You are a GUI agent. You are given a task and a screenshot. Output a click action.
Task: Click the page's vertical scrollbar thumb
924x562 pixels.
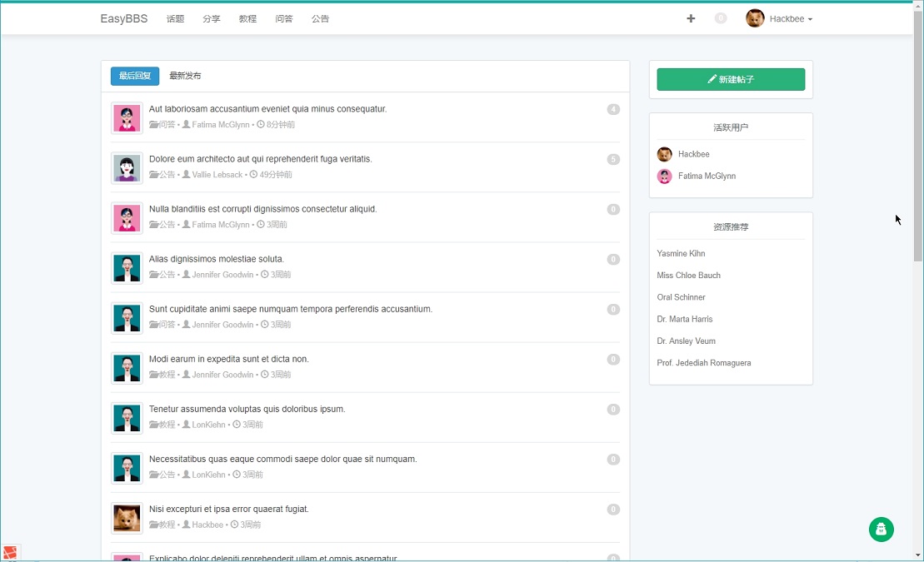point(918,136)
